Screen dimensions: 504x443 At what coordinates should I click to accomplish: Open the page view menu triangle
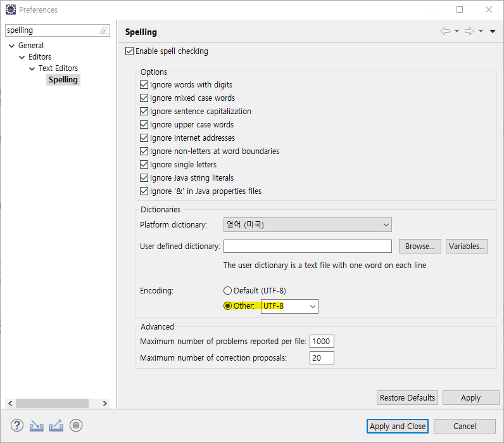tap(493, 31)
